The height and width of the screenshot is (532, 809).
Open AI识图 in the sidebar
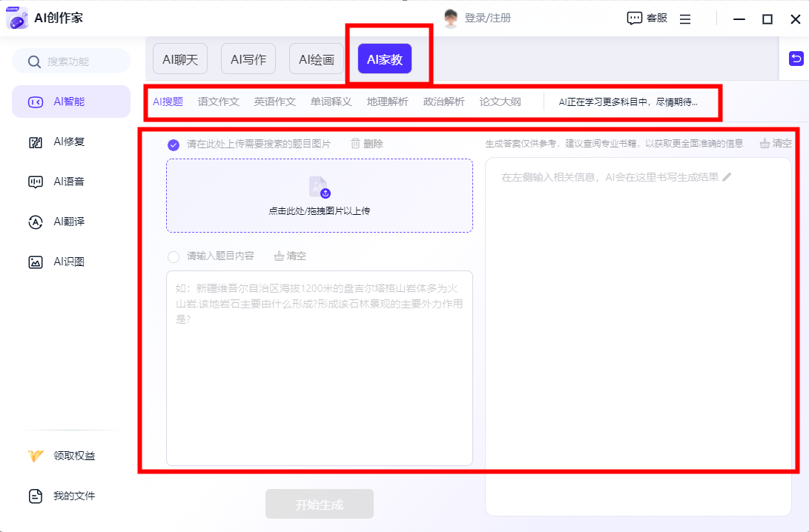click(36, 262)
